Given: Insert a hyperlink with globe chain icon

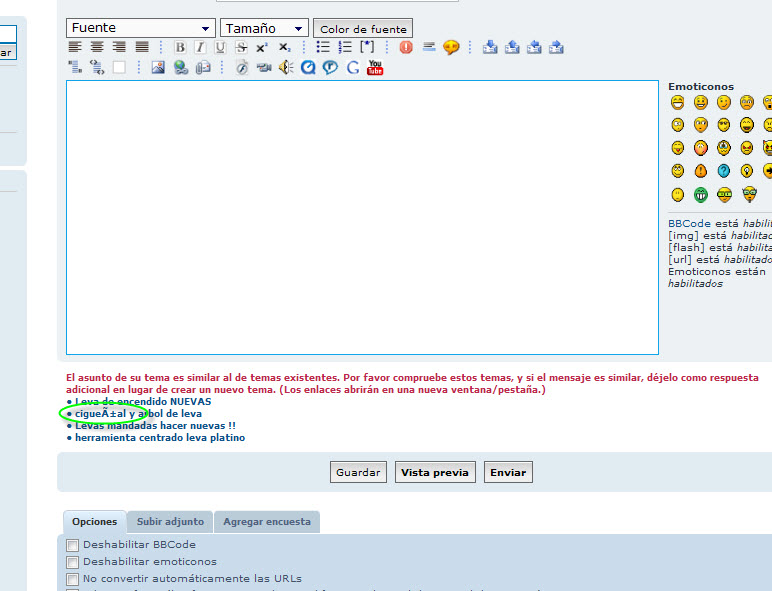Looking at the screenshot, I should click(x=181, y=67).
